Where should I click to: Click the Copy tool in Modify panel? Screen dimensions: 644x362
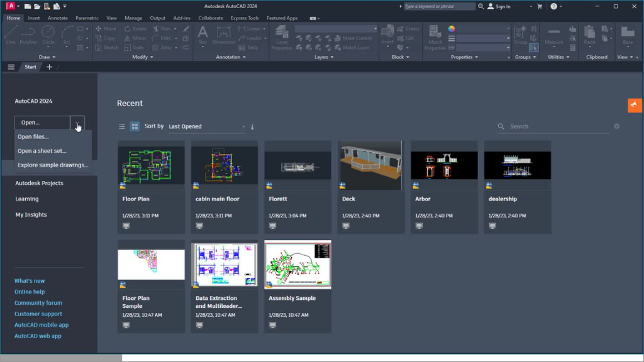pyautogui.click(x=105, y=38)
